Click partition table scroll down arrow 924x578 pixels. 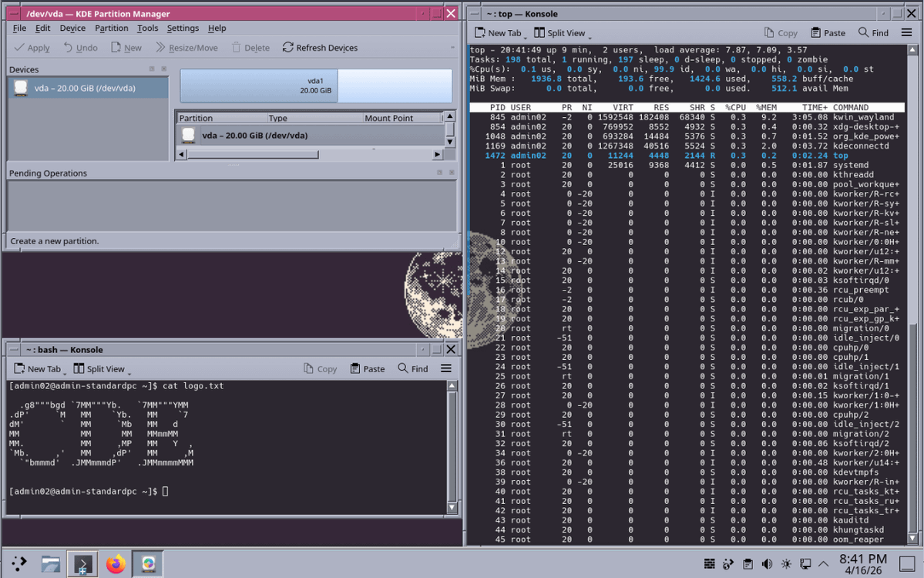coord(449,142)
